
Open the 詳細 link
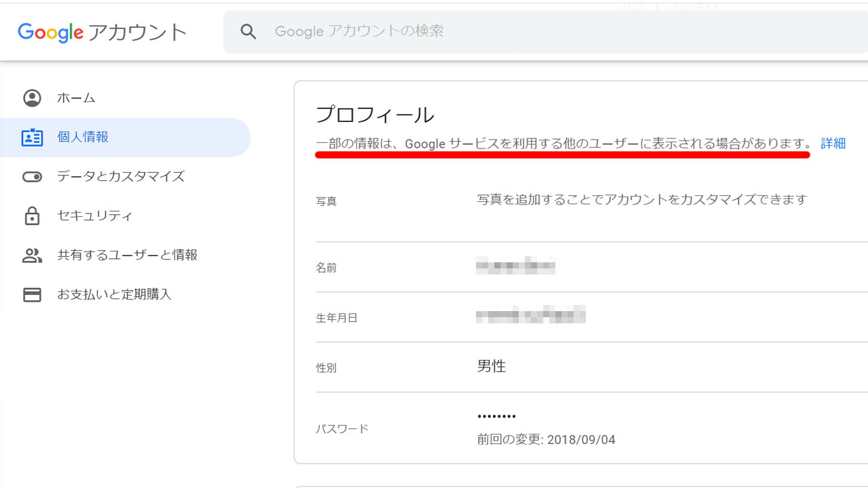coord(833,144)
